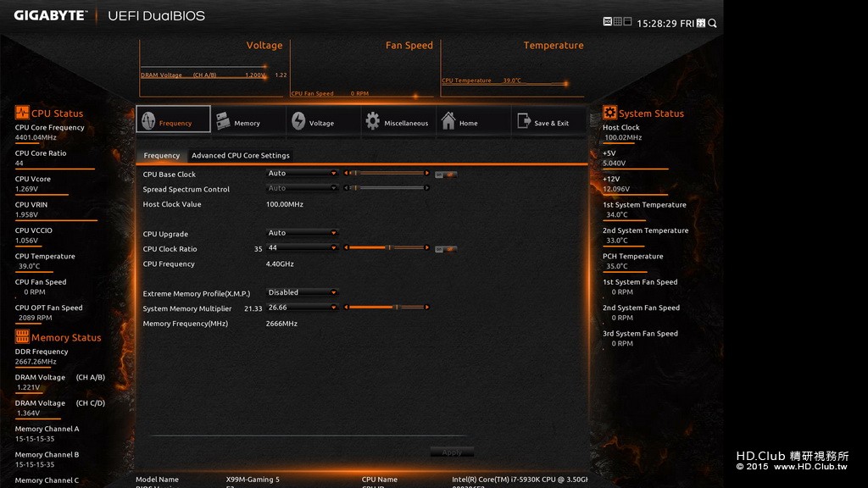
Task: Click the System Status gear icon
Action: [x=609, y=113]
